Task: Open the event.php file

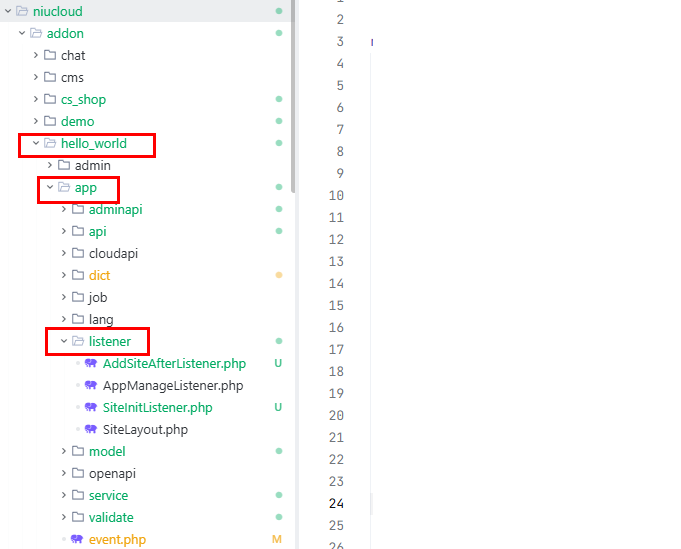Action: (117, 539)
